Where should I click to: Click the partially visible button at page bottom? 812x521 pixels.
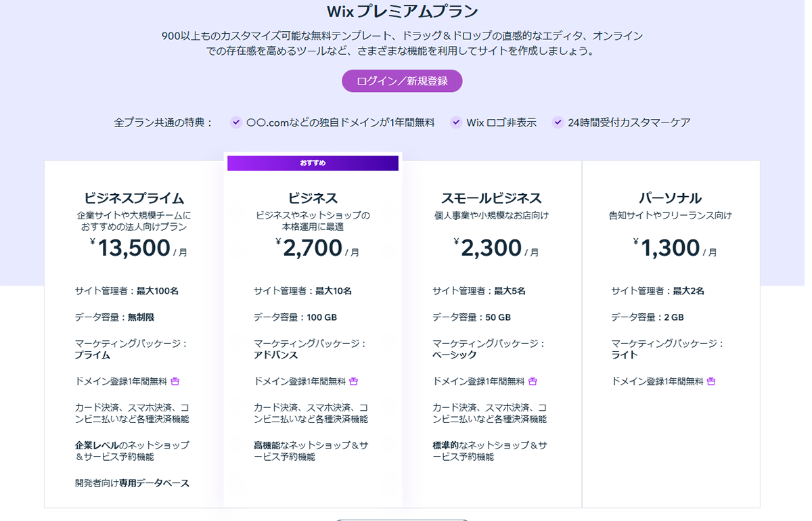[x=402, y=520]
